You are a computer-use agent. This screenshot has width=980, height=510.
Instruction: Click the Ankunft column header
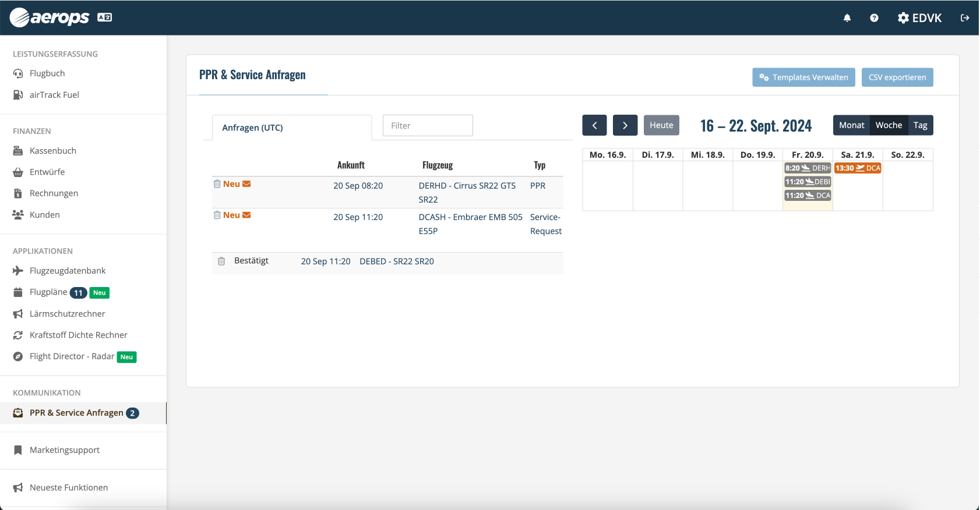click(351, 165)
